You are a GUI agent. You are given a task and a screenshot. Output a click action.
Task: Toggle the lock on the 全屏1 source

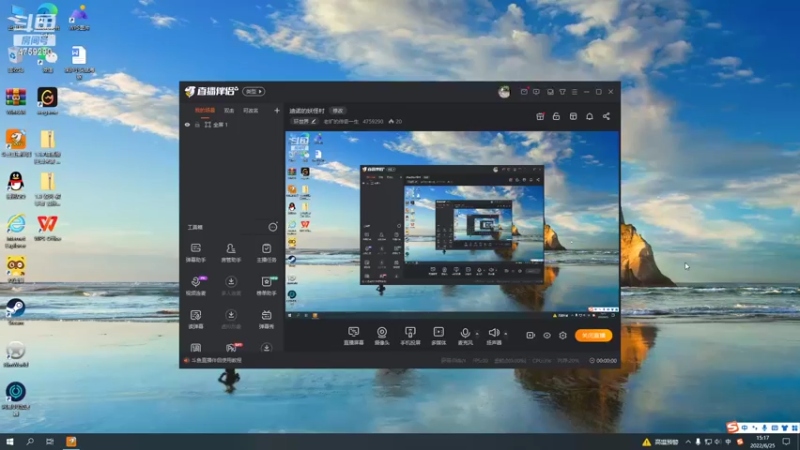point(197,124)
